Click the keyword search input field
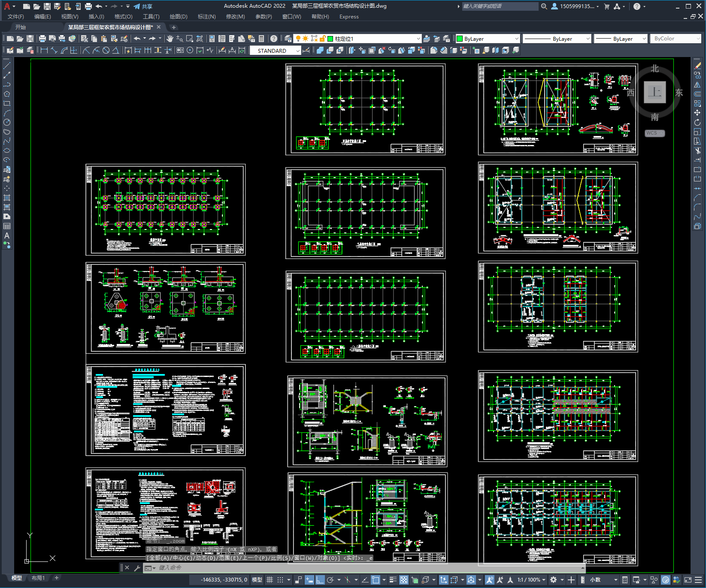This screenshot has width=706, height=588. (500, 6)
